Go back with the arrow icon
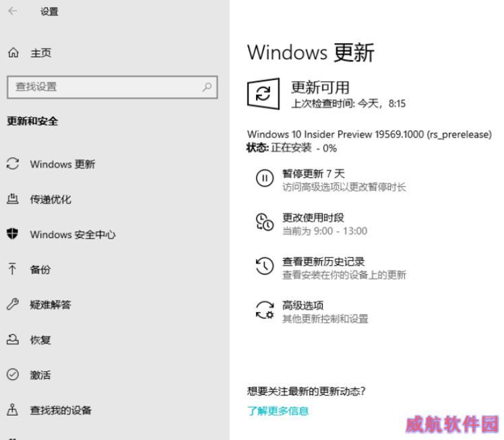Viewport: 504px width, 440px height. click(x=13, y=11)
